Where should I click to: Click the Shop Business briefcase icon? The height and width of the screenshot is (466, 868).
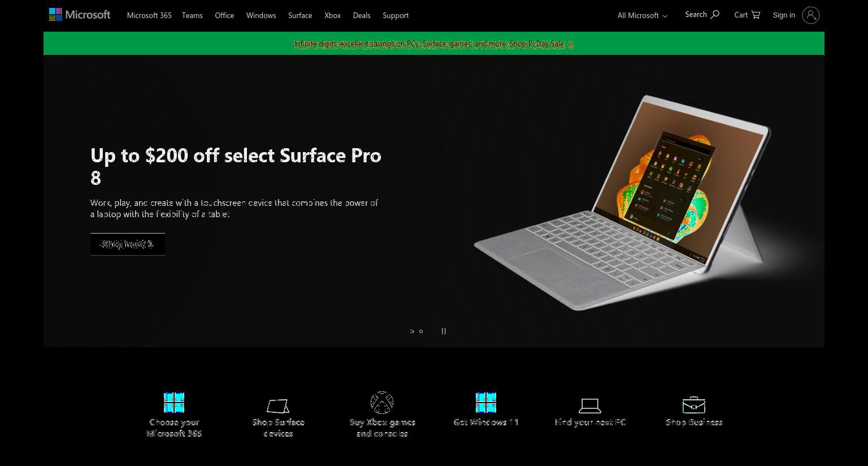coord(694,405)
